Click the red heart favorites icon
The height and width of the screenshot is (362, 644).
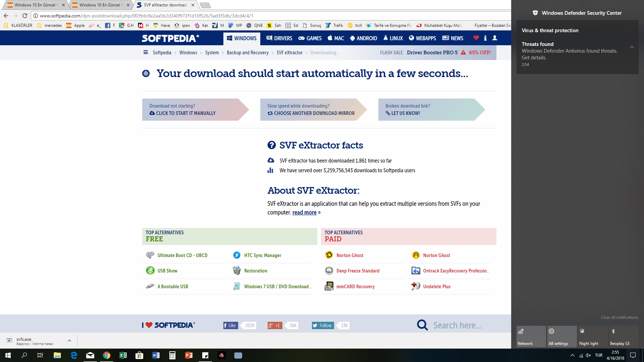476,38
